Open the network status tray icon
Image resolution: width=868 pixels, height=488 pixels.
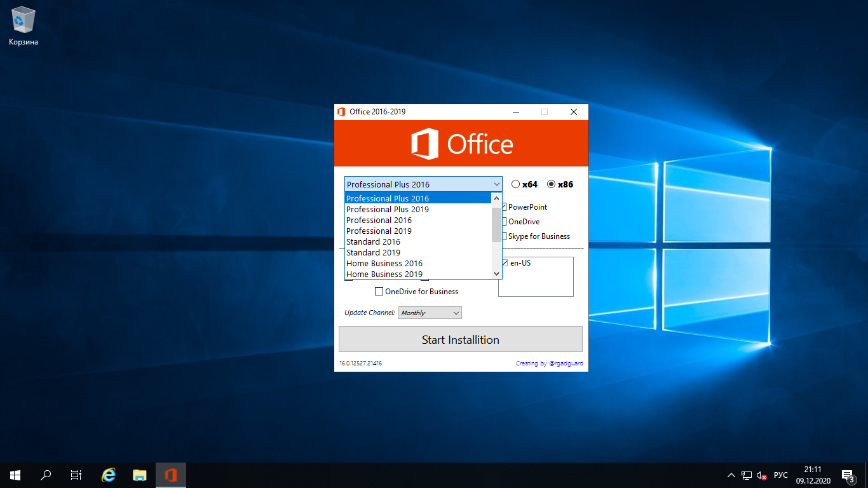[747, 475]
